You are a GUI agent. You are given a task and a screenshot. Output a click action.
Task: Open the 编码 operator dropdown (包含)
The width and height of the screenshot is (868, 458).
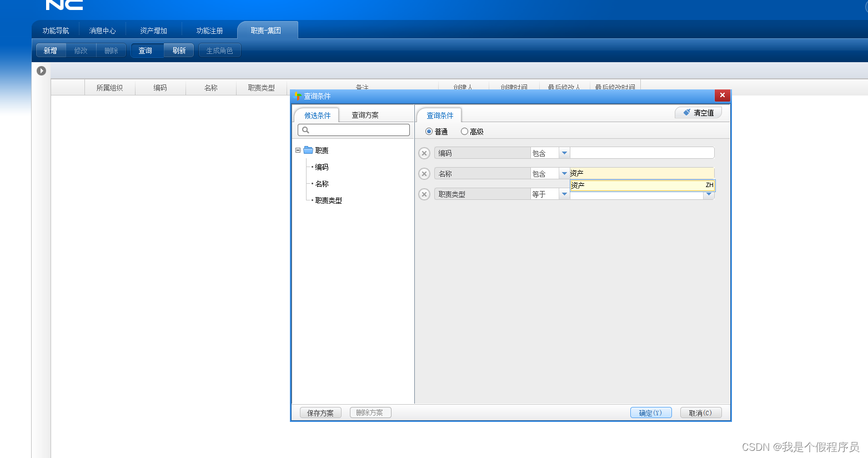(564, 153)
